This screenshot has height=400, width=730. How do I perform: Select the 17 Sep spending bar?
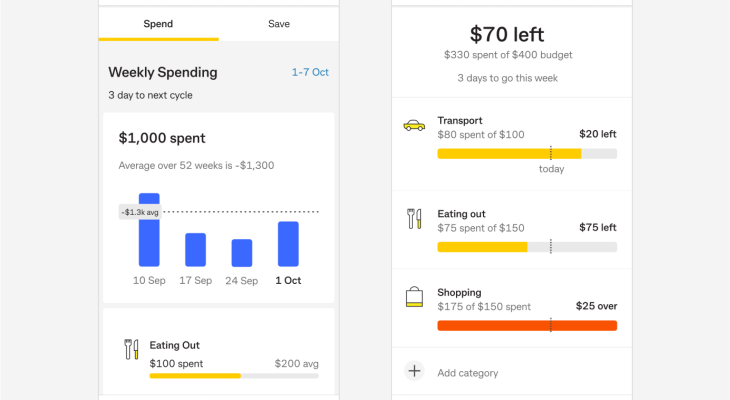(x=195, y=250)
